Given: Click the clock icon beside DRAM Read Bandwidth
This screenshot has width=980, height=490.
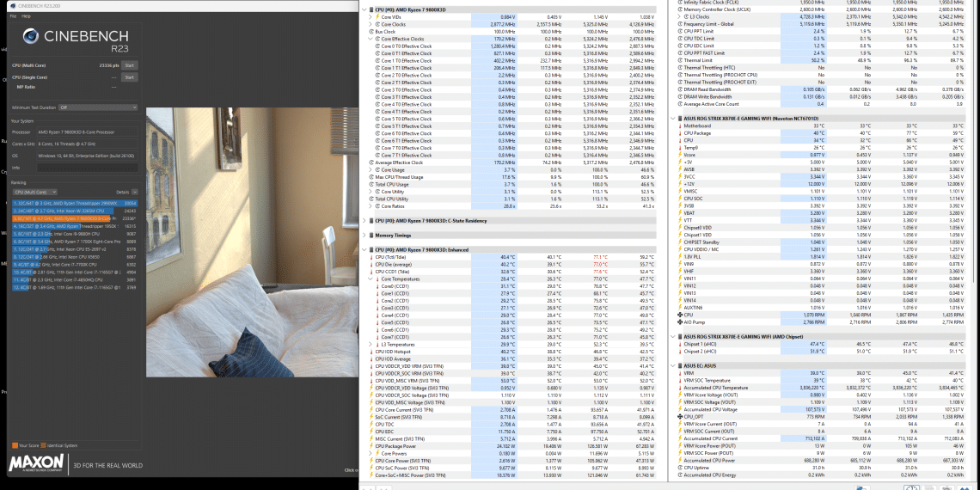Looking at the screenshot, I should pos(679,89).
